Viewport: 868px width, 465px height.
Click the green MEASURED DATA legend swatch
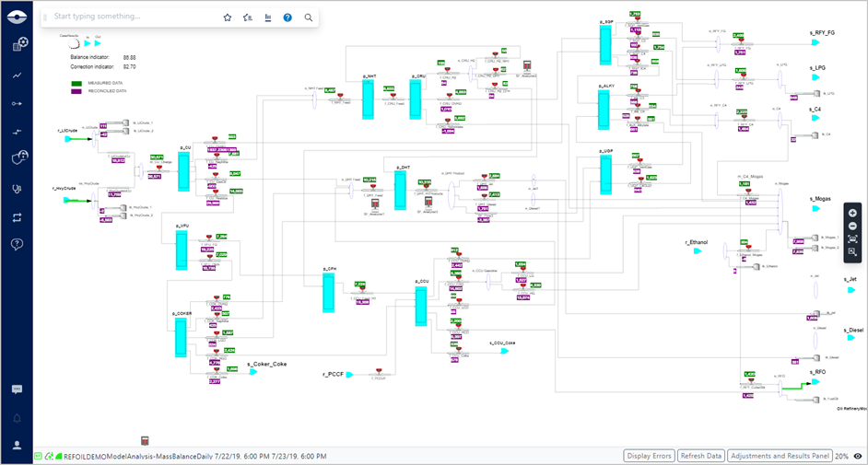(79, 83)
